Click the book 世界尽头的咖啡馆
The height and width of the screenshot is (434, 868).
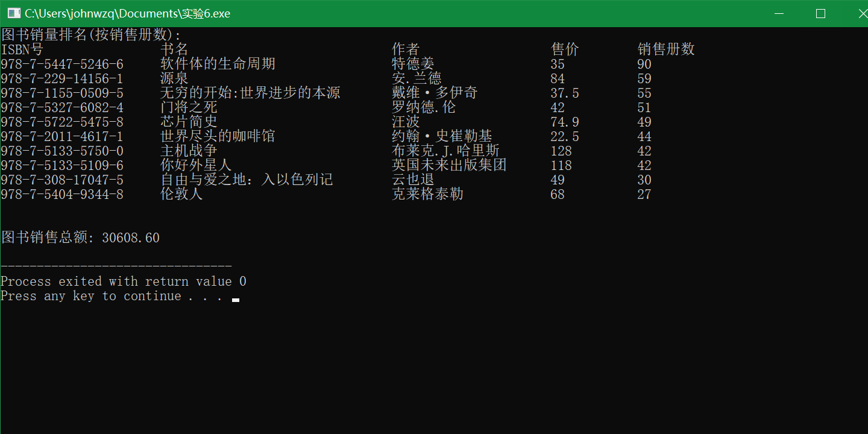(218, 136)
